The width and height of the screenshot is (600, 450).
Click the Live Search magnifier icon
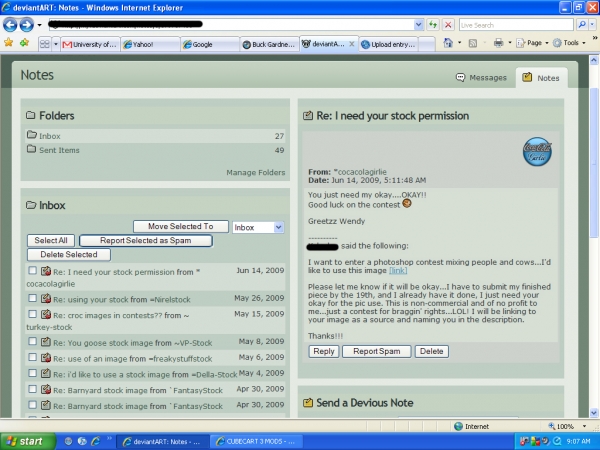pyautogui.click(x=582, y=25)
